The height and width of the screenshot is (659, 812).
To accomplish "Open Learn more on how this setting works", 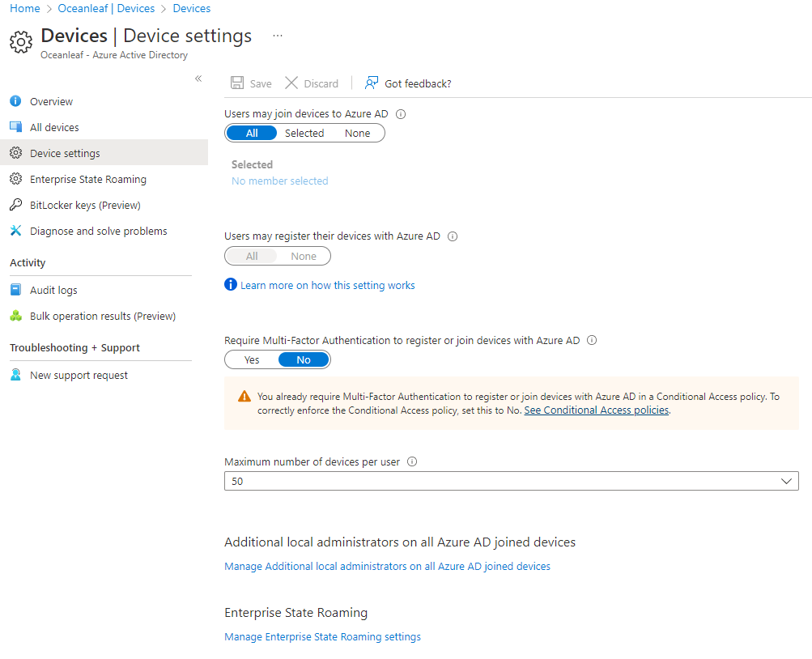I will pos(327,285).
